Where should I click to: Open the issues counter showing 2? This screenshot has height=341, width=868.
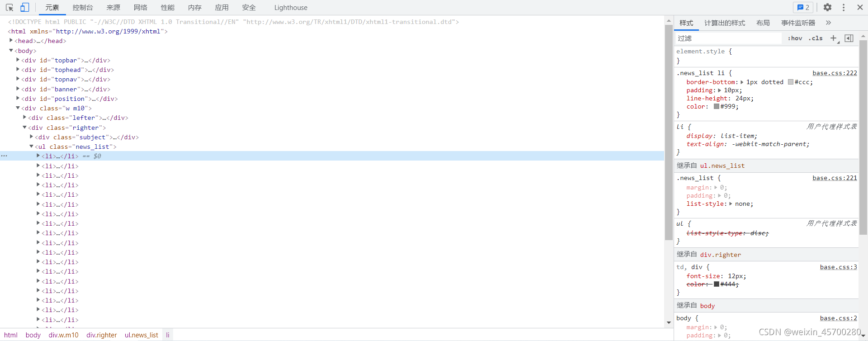click(x=803, y=7)
